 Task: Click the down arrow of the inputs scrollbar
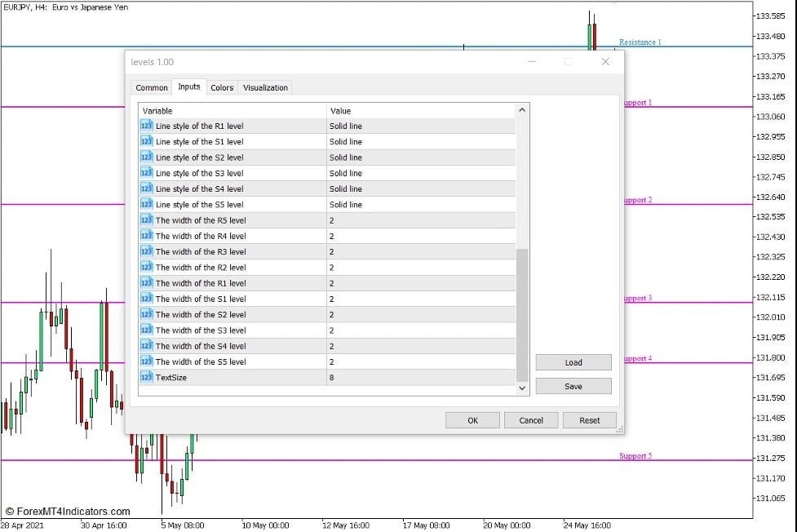(x=522, y=388)
